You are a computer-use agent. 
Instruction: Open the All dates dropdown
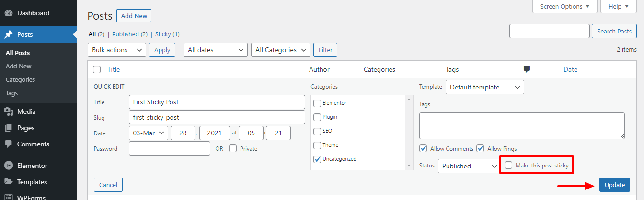216,50
